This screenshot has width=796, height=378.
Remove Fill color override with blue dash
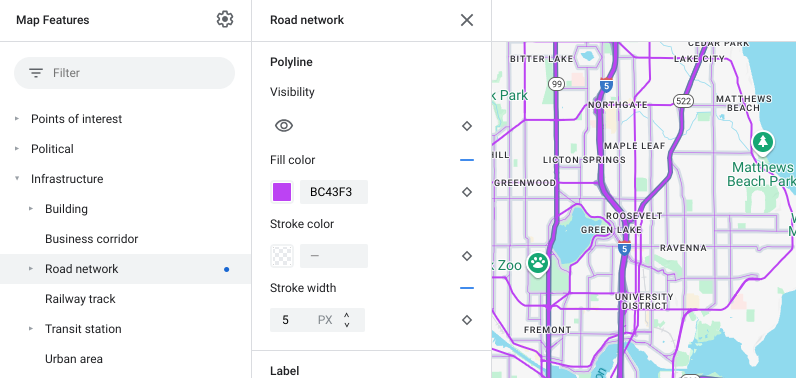coord(467,160)
